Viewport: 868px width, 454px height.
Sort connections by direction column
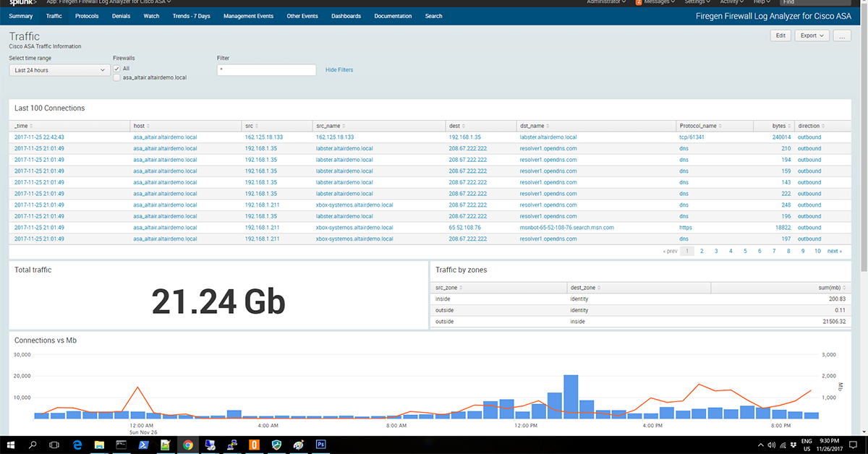811,126
